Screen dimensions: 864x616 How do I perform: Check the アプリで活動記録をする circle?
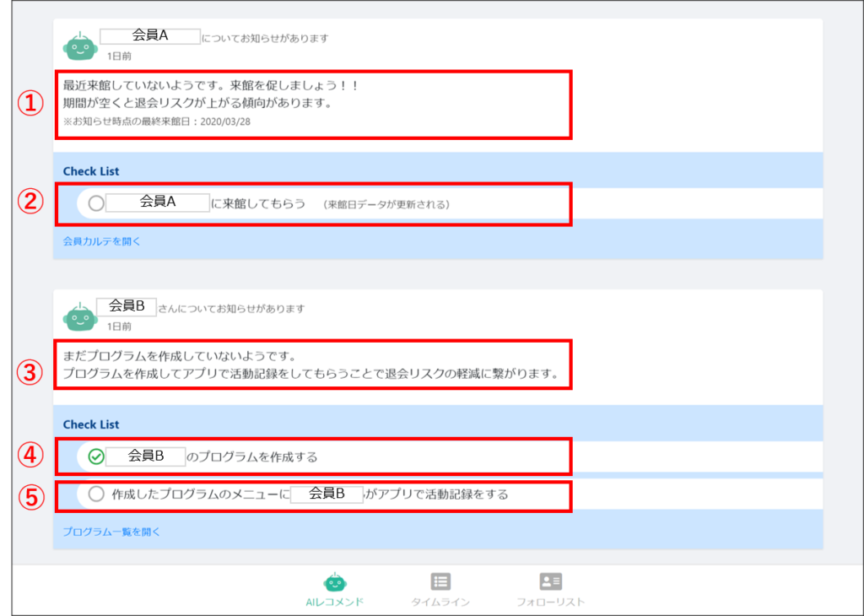(96, 494)
